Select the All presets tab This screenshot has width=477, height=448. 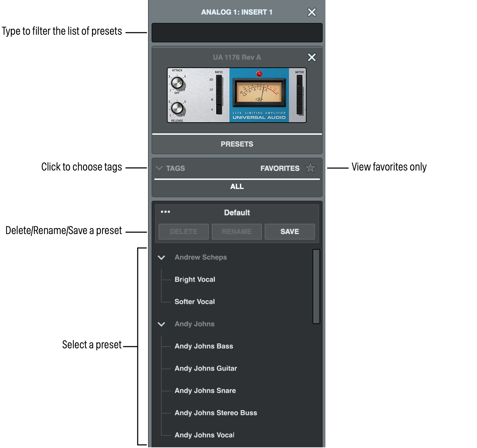point(237,186)
